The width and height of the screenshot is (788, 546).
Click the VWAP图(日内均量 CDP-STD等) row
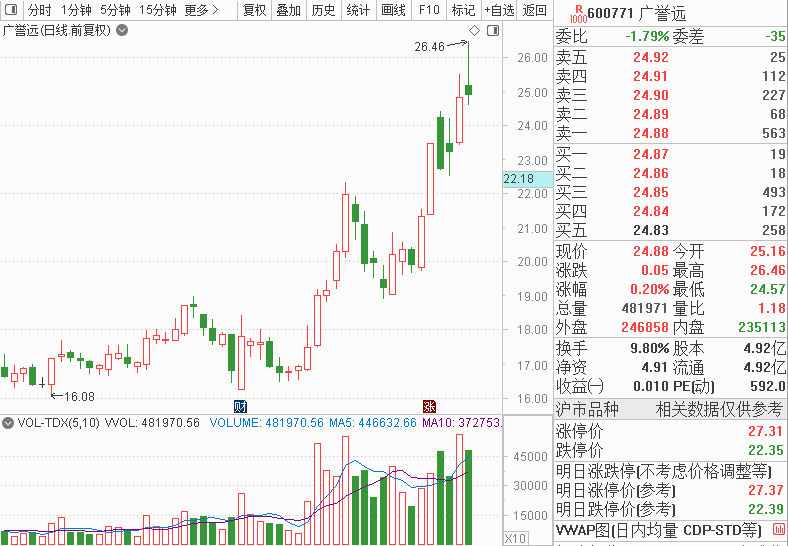coord(658,529)
